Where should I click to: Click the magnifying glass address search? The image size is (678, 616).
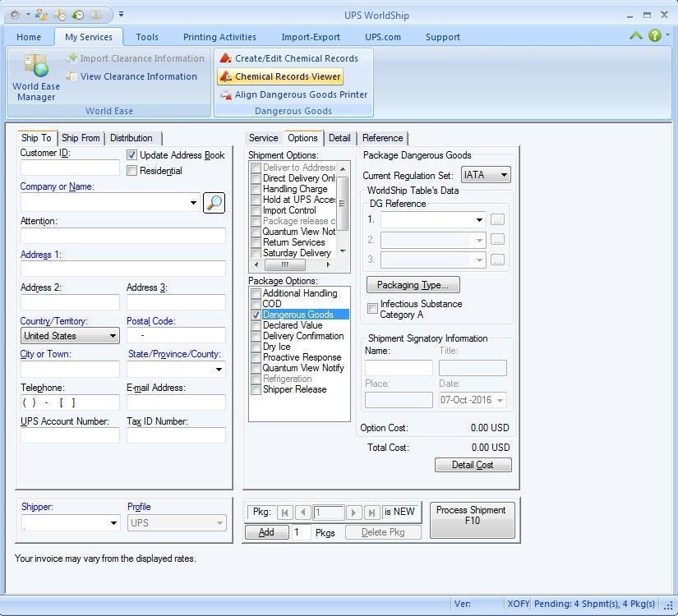(x=214, y=202)
